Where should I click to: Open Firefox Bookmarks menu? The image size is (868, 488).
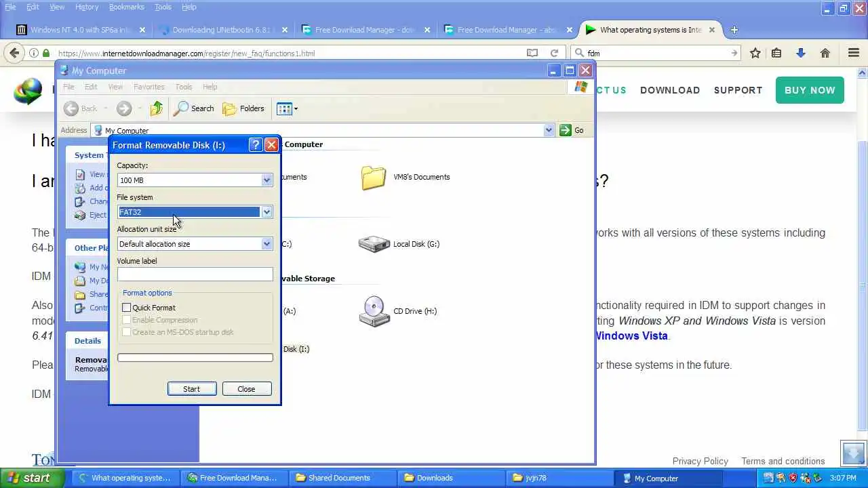(x=126, y=7)
